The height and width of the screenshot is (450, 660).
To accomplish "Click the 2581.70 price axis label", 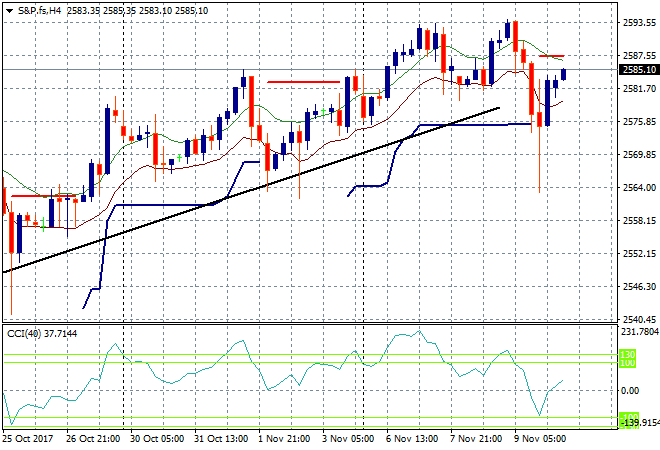I will pos(639,88).
